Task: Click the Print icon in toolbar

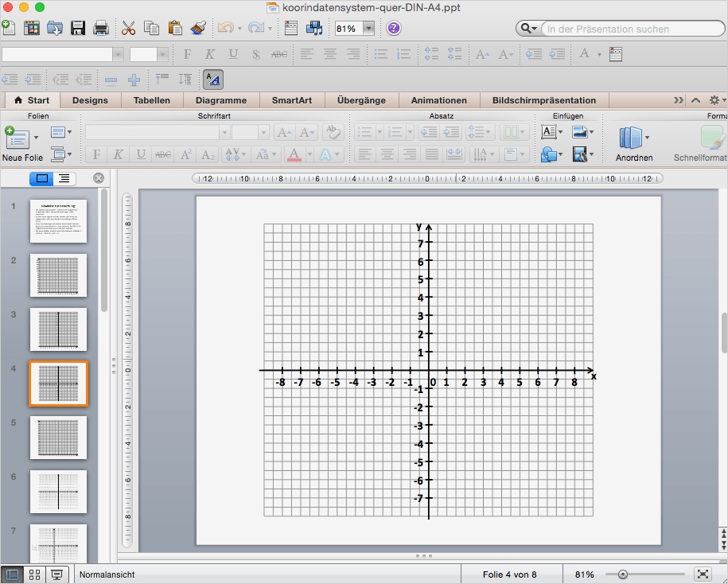Action: tap(101, 29)
